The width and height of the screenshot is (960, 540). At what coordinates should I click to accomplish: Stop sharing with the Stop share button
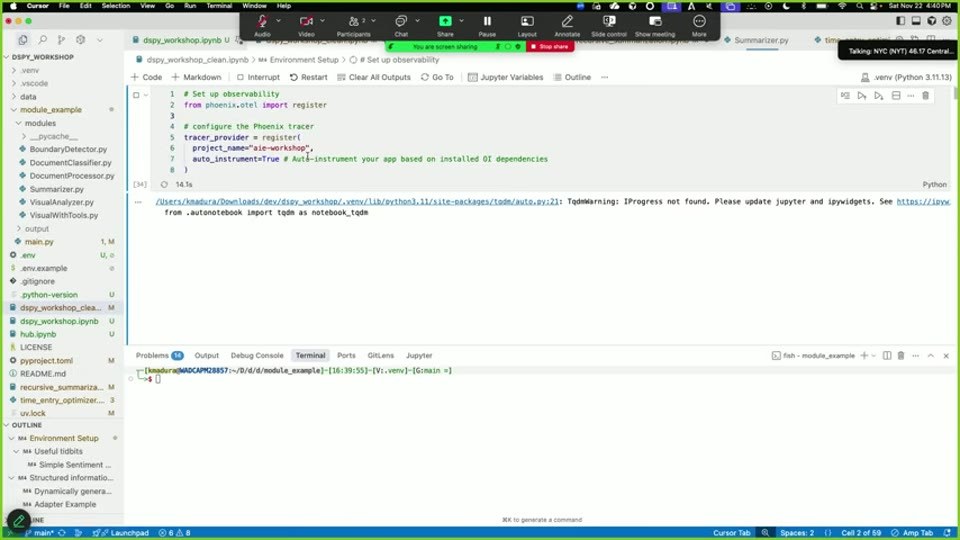(550, 47)
